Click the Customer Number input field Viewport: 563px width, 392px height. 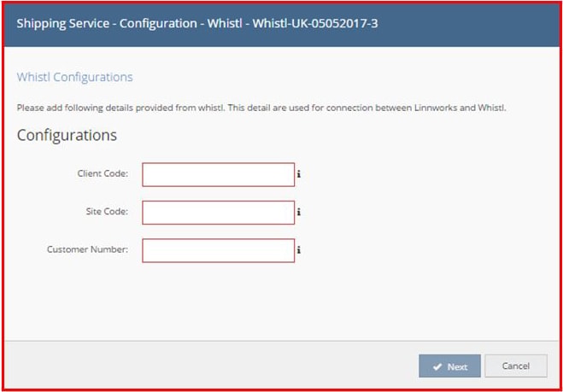pyautogui.click(x=219, y=250)
